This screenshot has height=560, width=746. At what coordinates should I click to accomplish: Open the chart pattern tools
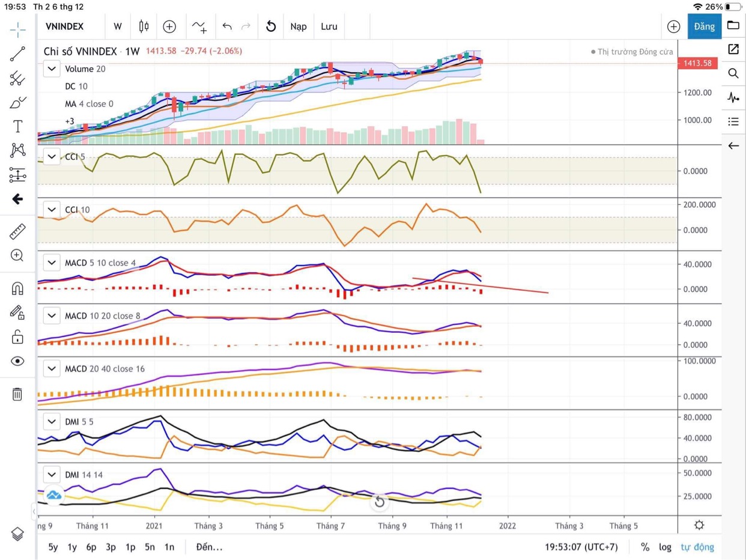pyautogui.click(x=17, y=150)
